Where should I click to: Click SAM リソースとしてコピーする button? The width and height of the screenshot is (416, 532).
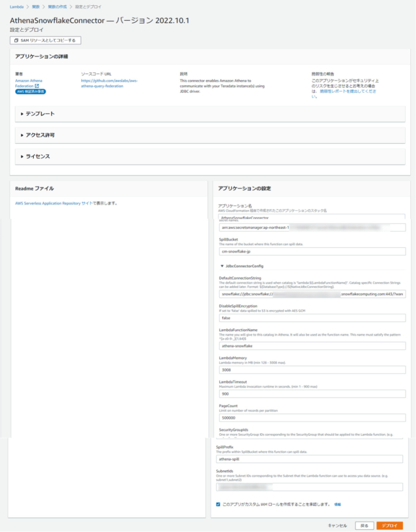pos(45,40)
